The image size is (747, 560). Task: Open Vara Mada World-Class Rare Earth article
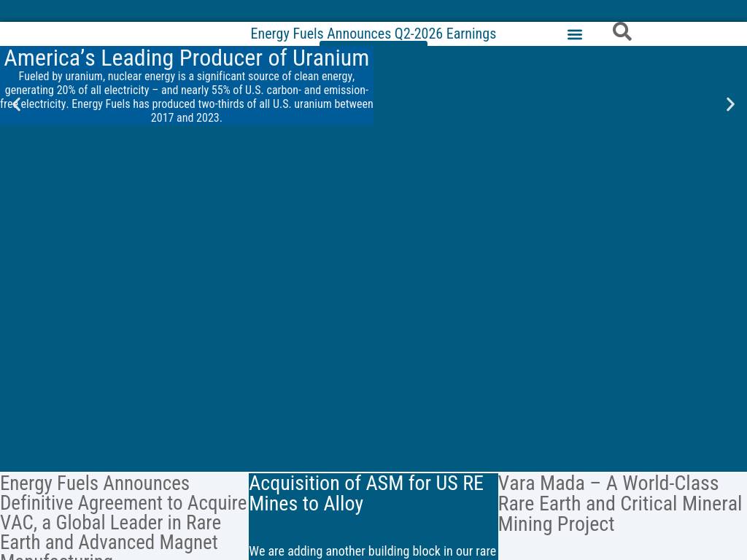(x=620, y=503)
